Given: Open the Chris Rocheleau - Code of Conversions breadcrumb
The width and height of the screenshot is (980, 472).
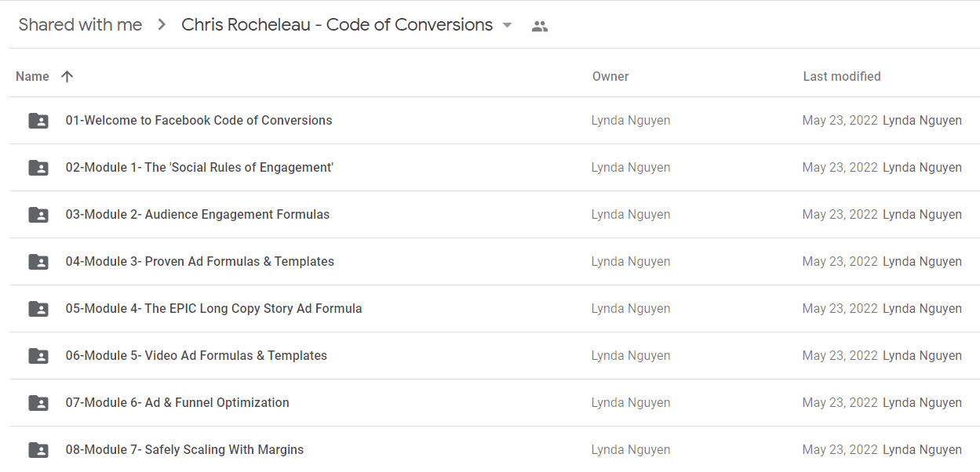Looking at the screenshot, I should 337,25.
